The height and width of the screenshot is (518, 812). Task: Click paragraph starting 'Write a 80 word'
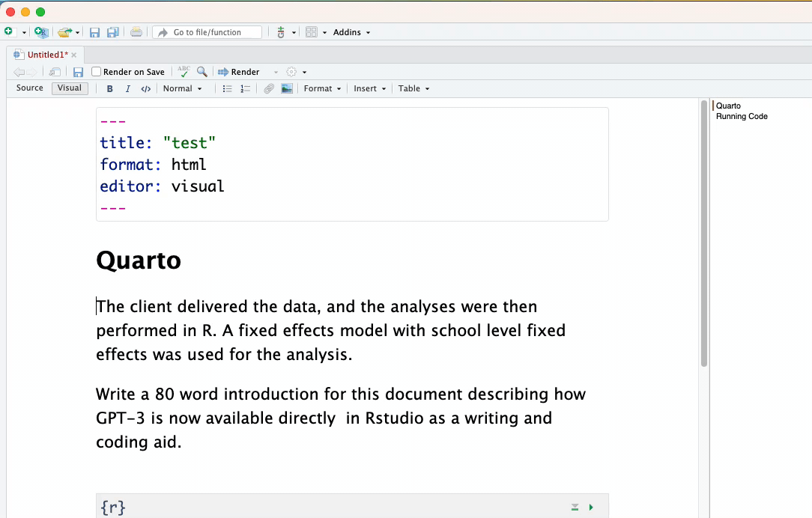pos(341,418)
